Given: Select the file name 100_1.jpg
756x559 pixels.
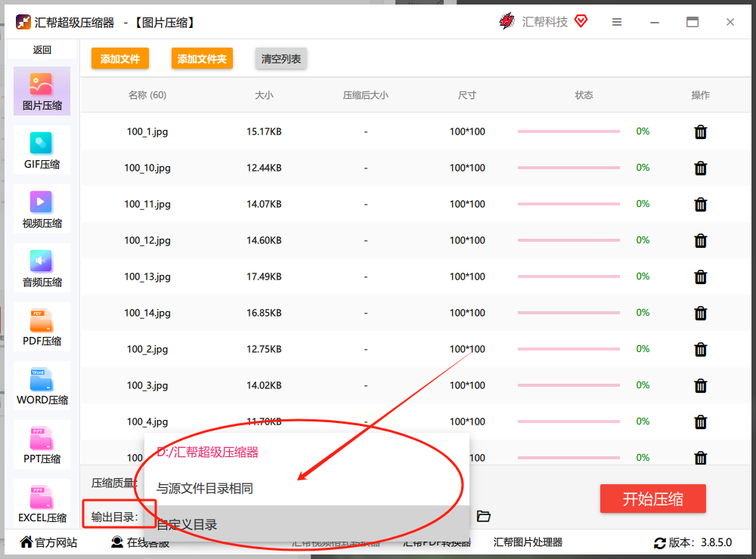Looking at the screenshot, I should (147, 132).
